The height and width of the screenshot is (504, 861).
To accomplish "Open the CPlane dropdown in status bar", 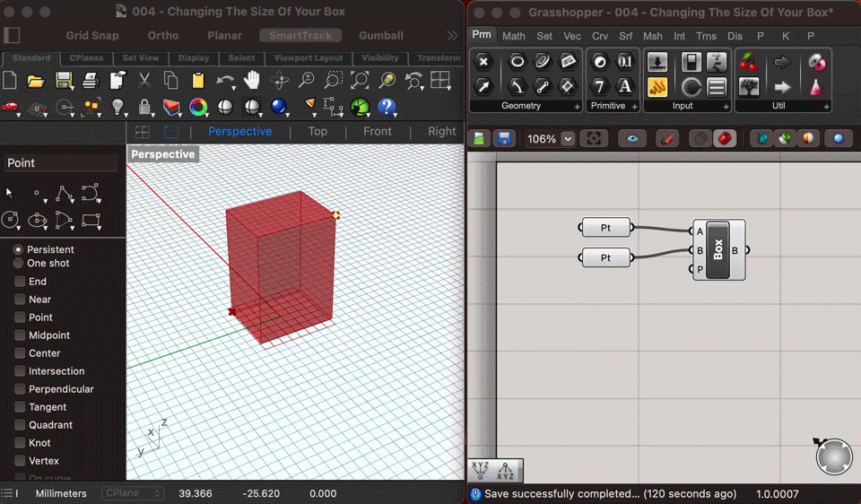I will tap(133, 493).
